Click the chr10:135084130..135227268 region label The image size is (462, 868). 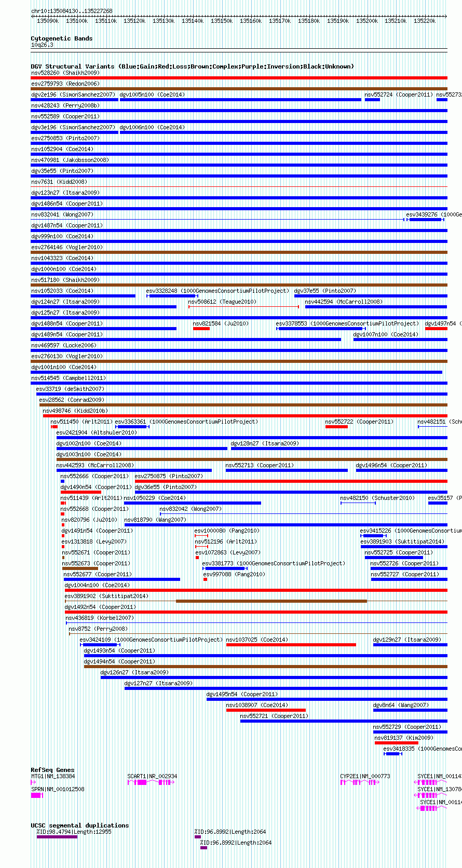pos(72,11)
